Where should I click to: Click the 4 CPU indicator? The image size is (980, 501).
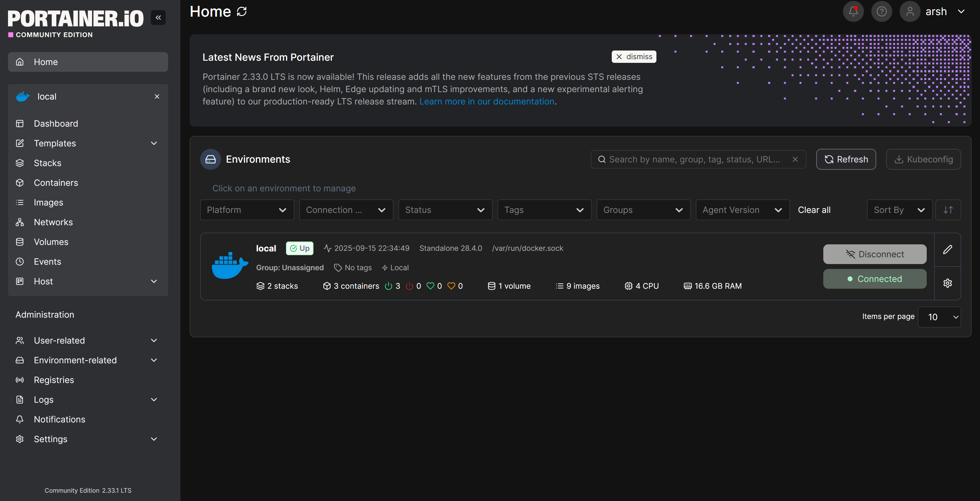pos(642,286)
